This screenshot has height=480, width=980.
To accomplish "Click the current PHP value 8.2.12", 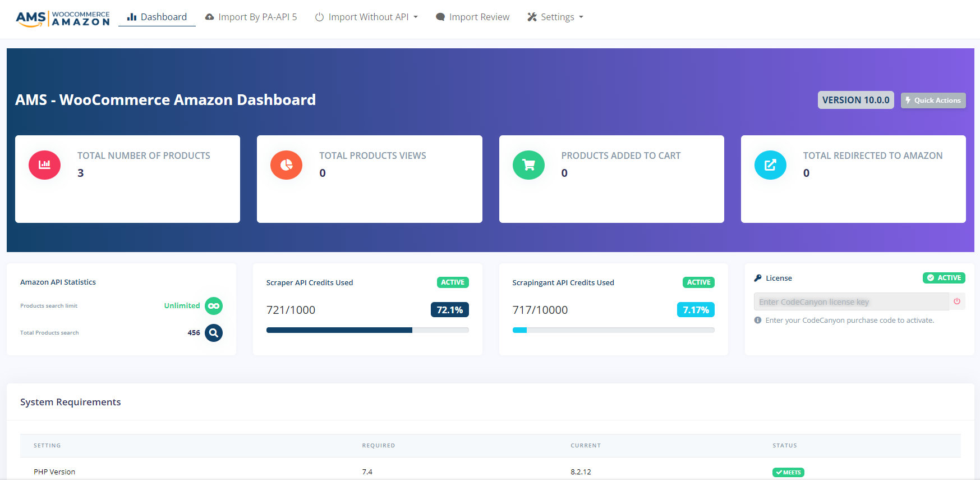I will 581,472.
